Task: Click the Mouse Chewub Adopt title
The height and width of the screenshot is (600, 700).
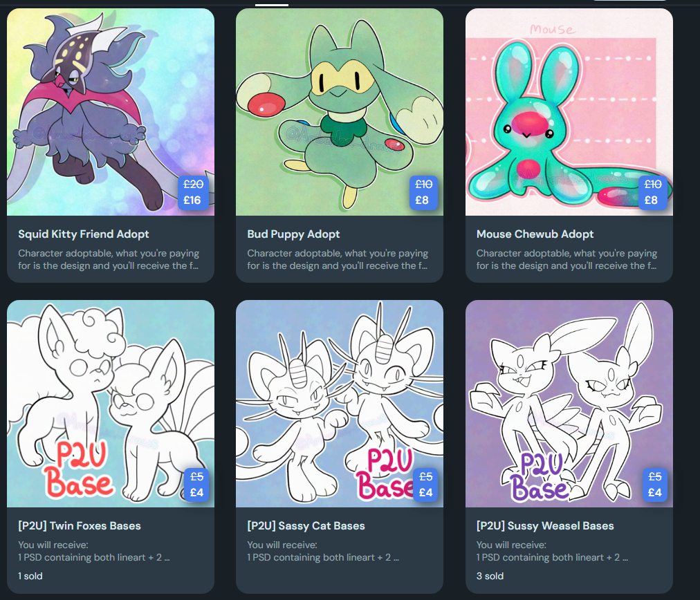Action: click(x=535, y=234)
